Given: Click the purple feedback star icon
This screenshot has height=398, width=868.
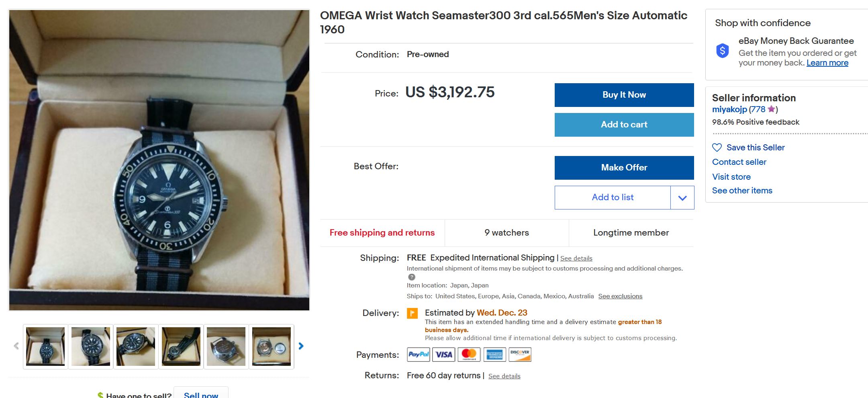Looking at the screenshot, I should point(771,109).
